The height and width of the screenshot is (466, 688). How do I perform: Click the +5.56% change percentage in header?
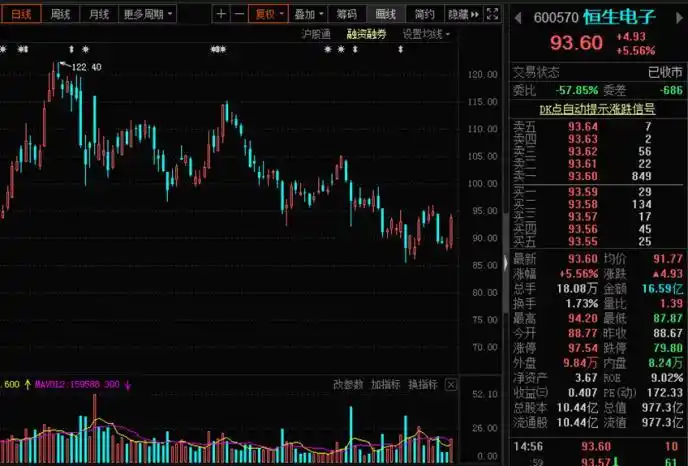pyautogui.click(x=636, y=50)
